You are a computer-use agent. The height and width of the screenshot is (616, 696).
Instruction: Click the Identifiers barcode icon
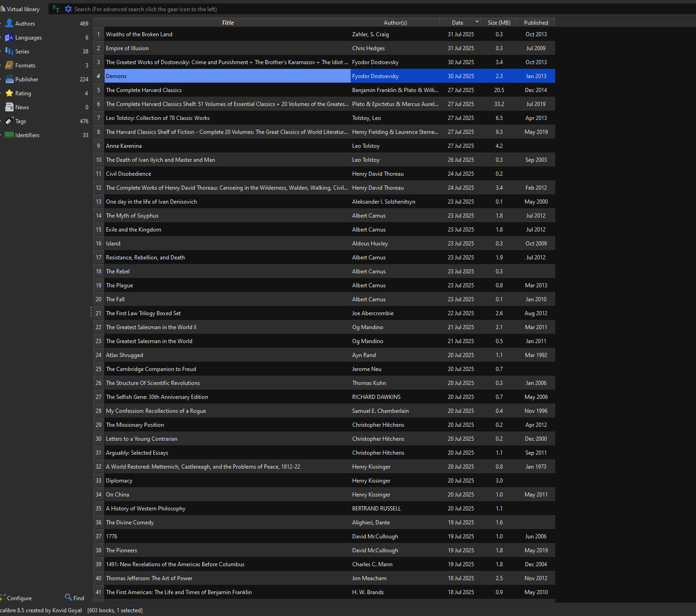pyautogui.click(x=9, y=135)
